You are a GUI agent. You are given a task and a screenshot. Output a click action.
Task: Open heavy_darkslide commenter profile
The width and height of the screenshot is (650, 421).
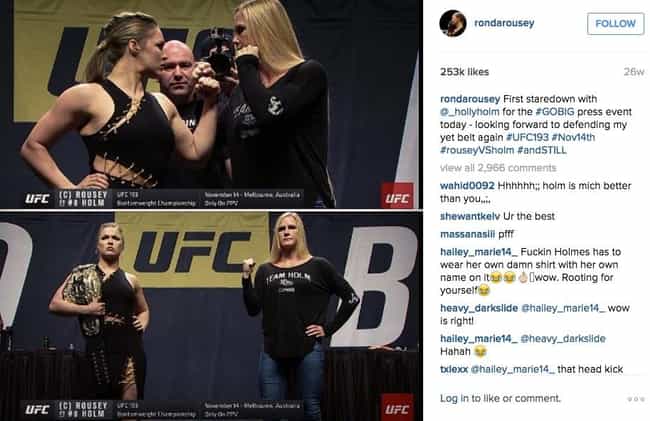pyautogui.click(x=479, y=308)
